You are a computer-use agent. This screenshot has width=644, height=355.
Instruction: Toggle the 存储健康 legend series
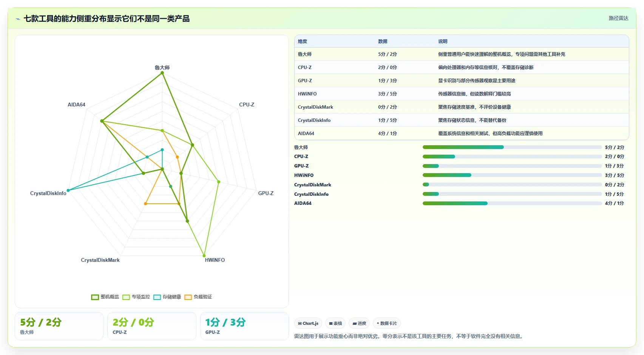[167, 297]
